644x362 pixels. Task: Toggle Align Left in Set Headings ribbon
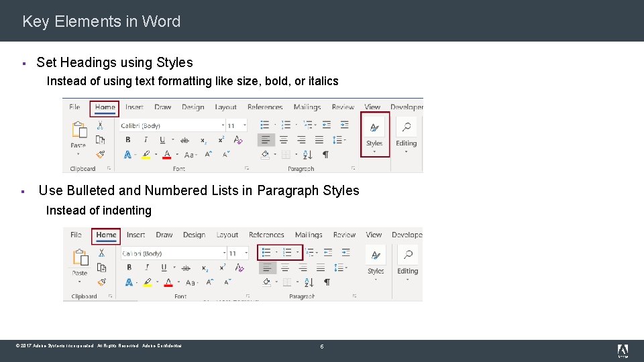(266, 140)
